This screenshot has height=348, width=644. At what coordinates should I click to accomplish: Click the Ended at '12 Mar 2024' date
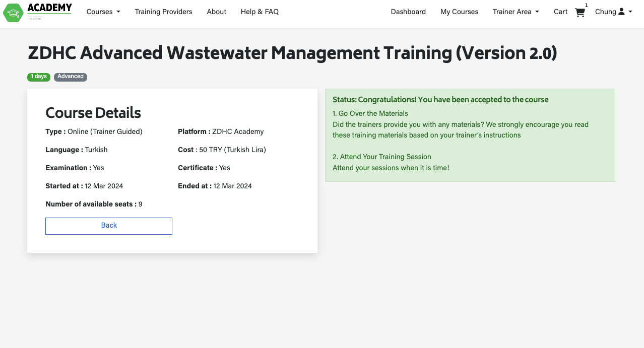(233, 186)
